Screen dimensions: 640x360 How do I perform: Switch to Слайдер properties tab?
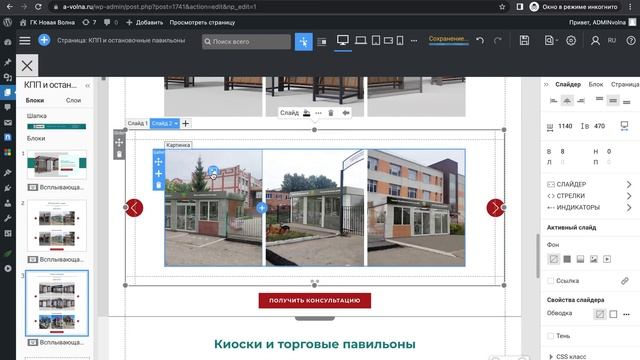[568, 84]
